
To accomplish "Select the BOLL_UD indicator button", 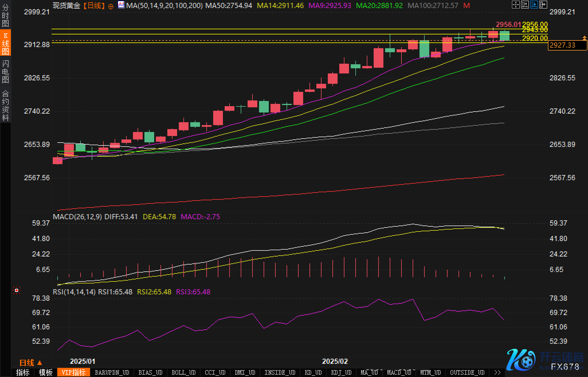I will click(183, 372).
